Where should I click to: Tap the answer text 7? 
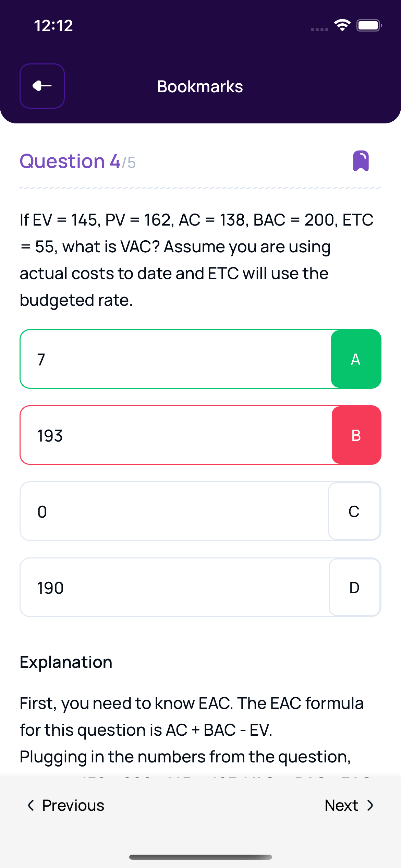coord(41,359)
